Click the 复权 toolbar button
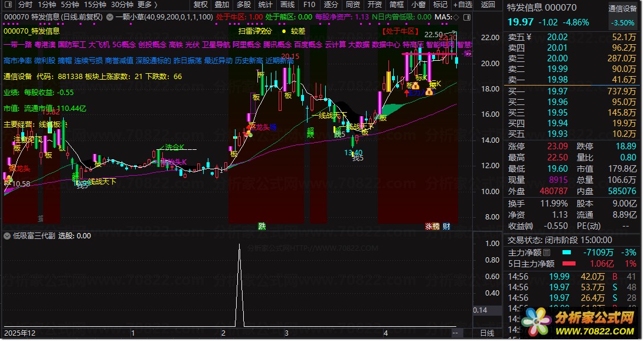 coord(201,5)
